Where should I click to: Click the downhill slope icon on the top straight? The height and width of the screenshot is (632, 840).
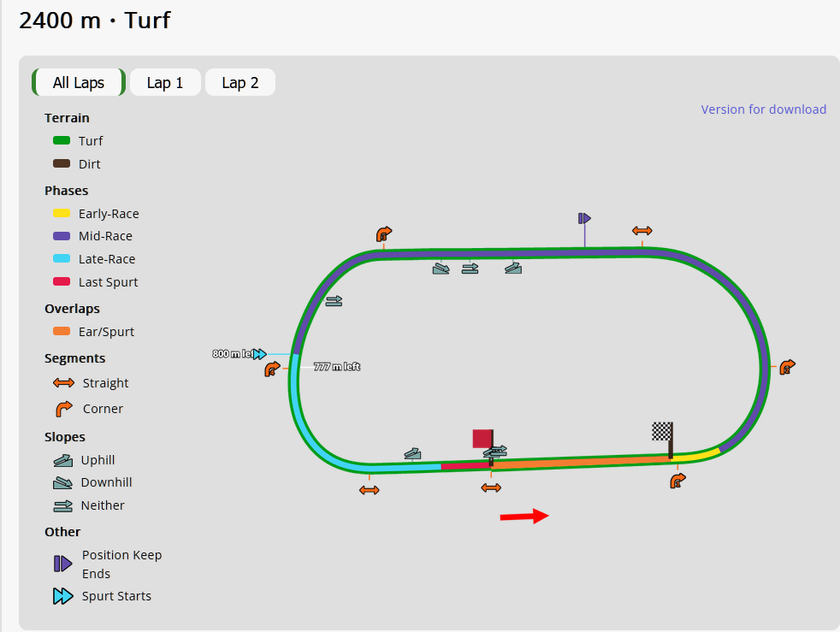click(441, 269)
